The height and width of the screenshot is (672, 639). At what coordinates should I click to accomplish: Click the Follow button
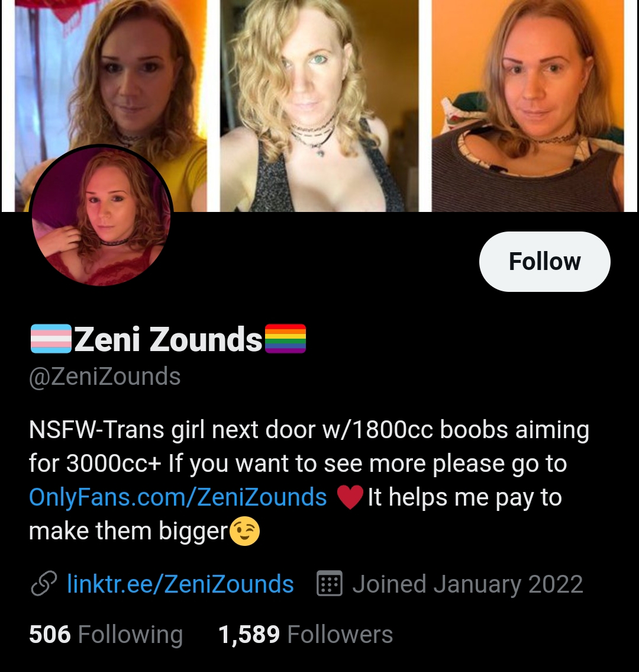(x=544, y=262)
